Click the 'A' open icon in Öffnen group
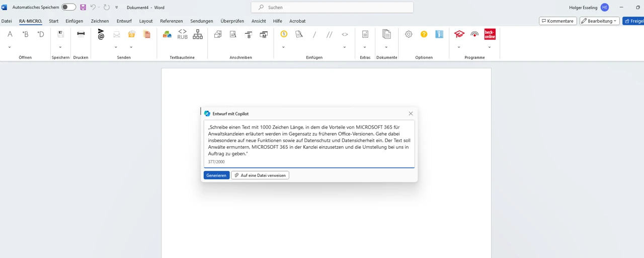Image resolution: width=644 pixels, height=258 pixels. click(x=10, y=34)
